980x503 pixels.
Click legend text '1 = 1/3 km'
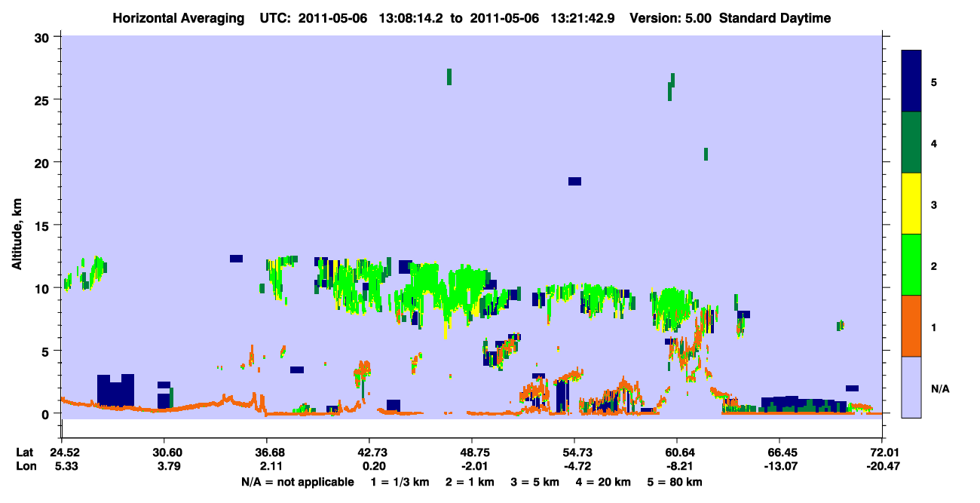pos(400,481)
